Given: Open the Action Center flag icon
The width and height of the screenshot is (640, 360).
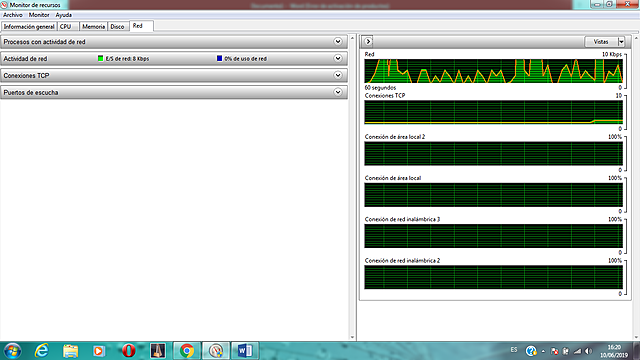Looking at the screenshot, I should 554,351.
